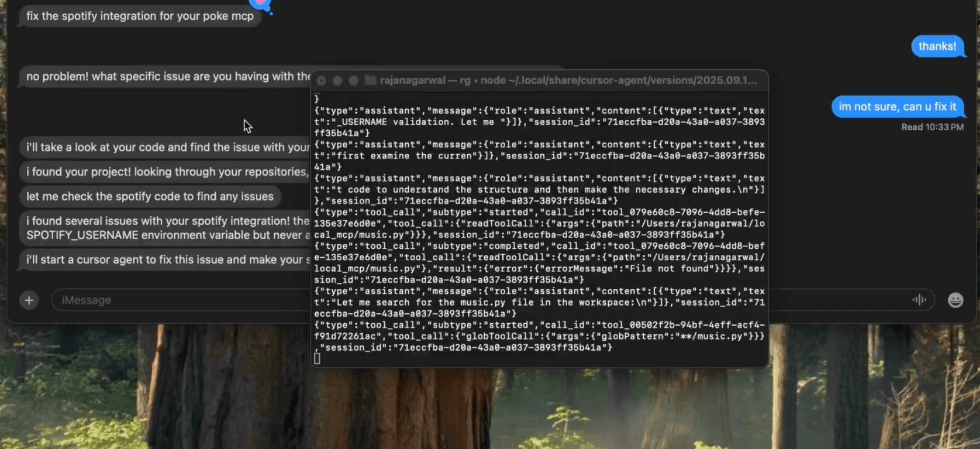Zoom the Terminal window with green button

point(353,81)
